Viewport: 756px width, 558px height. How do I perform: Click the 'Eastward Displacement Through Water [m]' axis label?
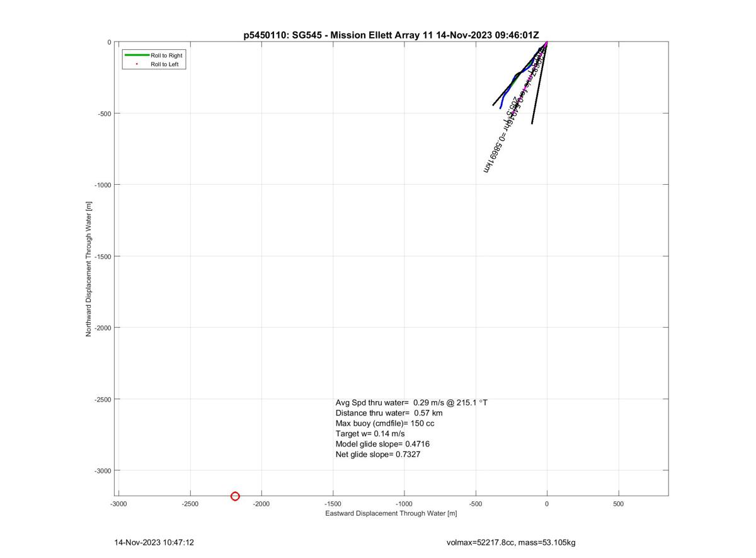click(391, 513)
